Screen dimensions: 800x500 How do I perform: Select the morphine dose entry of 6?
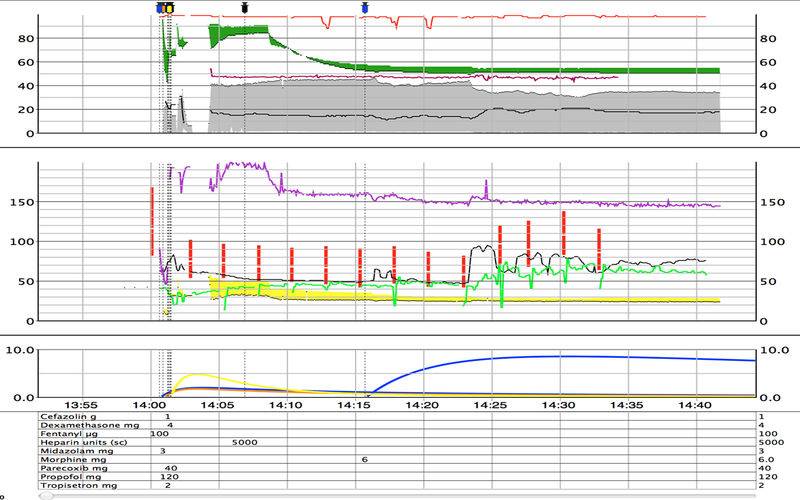click(x=365, y=460)
